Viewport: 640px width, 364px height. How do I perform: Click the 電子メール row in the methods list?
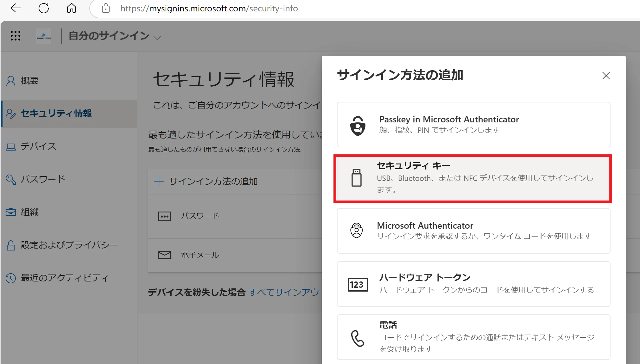tap(235, 255)
